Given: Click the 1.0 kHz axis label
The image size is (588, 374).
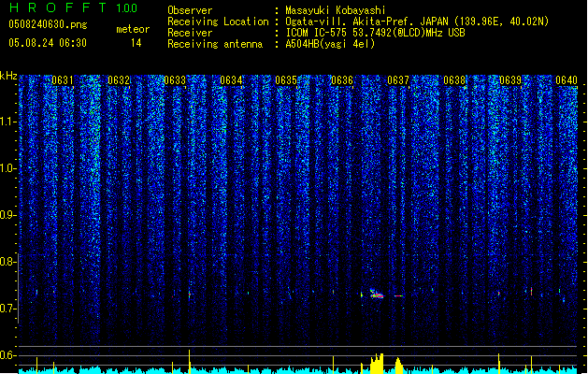Looking at the screenshot, I should click(x=7, y=168).
